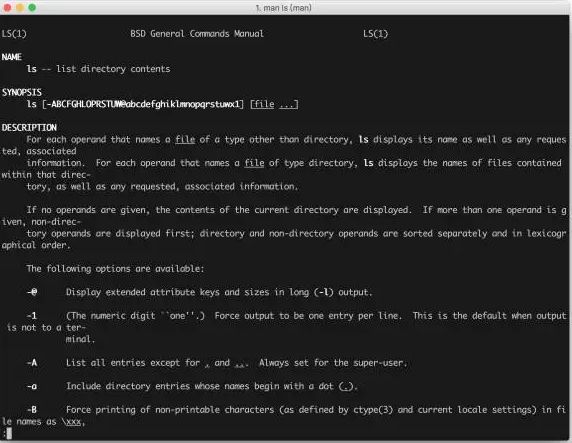
Task: Click the left-hand "LS(1)" header text
Action: pos(14,34)
